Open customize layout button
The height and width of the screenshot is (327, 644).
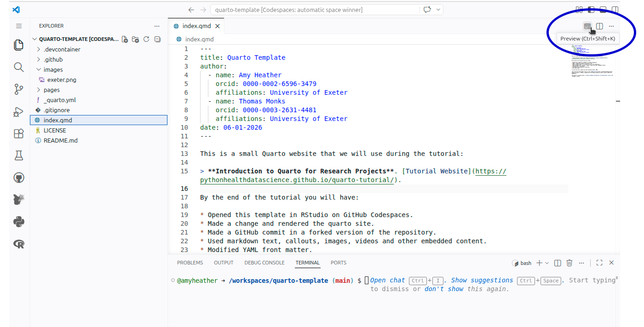tap(579, 9)
